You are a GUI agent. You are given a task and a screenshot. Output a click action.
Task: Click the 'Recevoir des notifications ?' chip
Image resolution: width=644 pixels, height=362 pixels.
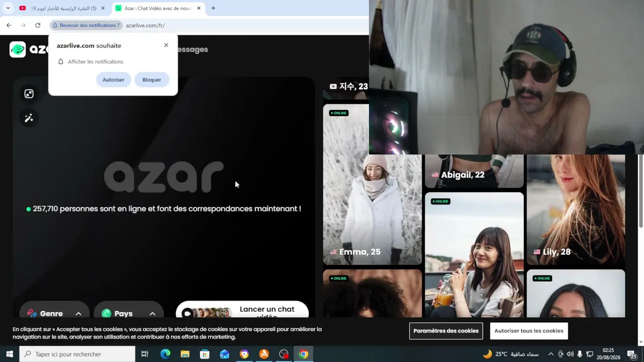pos(87,25)
